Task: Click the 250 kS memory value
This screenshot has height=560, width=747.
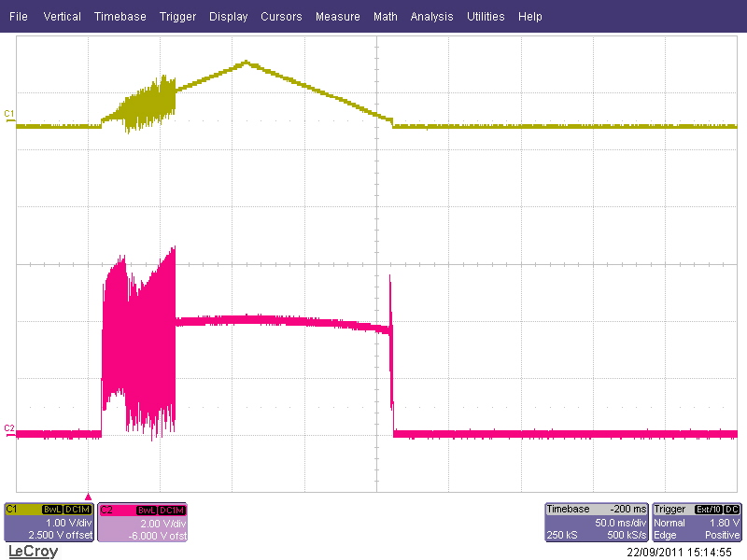Action: 562,535
